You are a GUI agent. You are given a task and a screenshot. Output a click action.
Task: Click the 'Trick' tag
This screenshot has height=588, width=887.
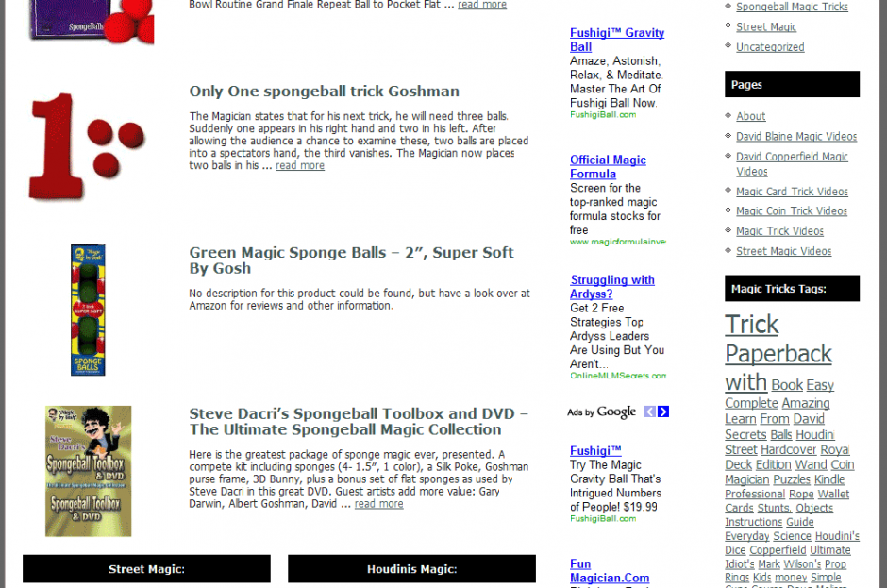tap(752, 325)
